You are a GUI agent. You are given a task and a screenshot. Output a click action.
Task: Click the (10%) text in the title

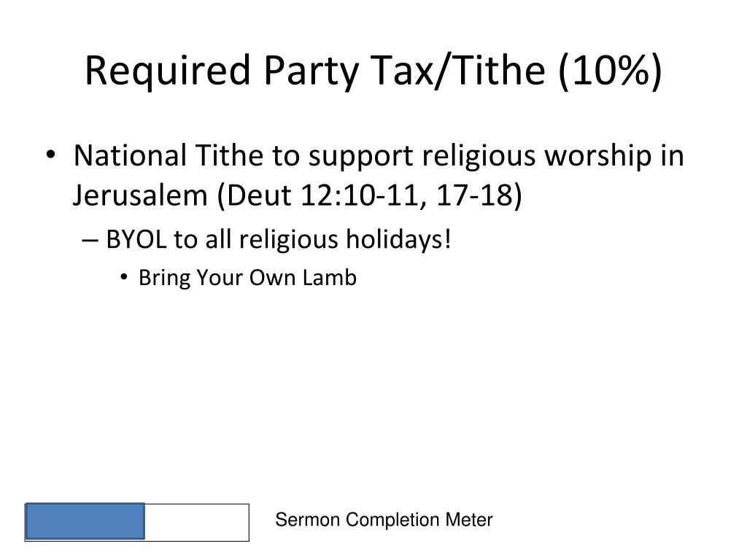(610, 71)
